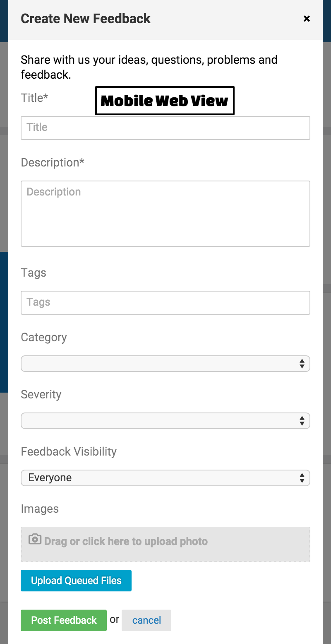The image size is (331, 644).
Task: Close the Create New Feedback dialog
Action: click(307, 19)
